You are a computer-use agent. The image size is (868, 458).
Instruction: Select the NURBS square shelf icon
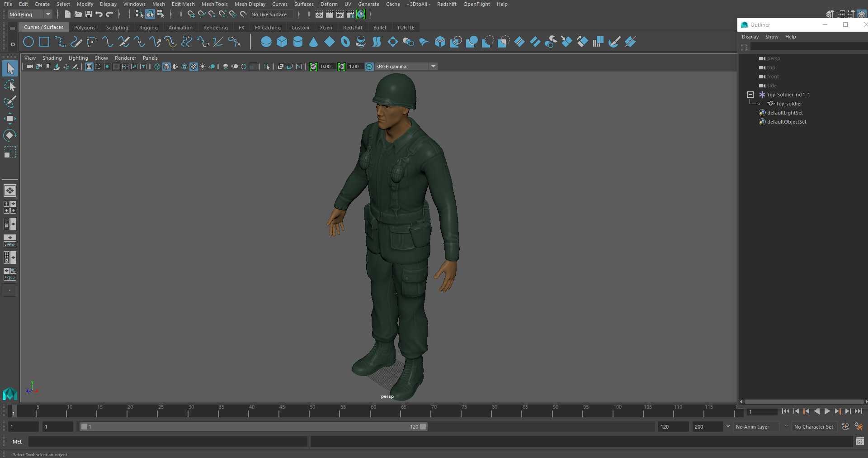(44, 42)
